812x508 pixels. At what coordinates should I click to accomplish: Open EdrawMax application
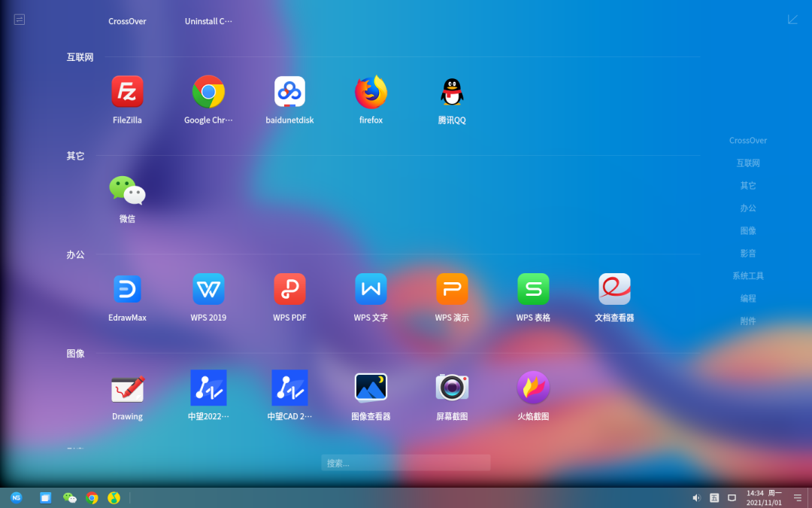coord(127,289)
